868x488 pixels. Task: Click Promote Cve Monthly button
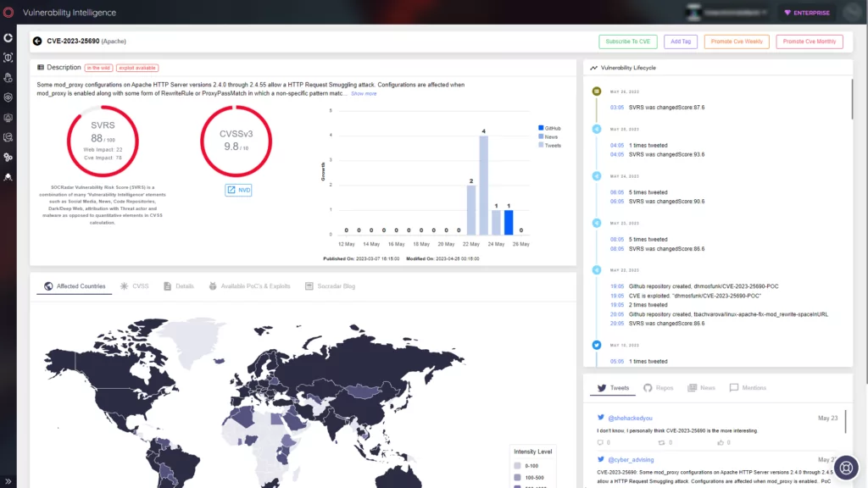pos(810,42)
